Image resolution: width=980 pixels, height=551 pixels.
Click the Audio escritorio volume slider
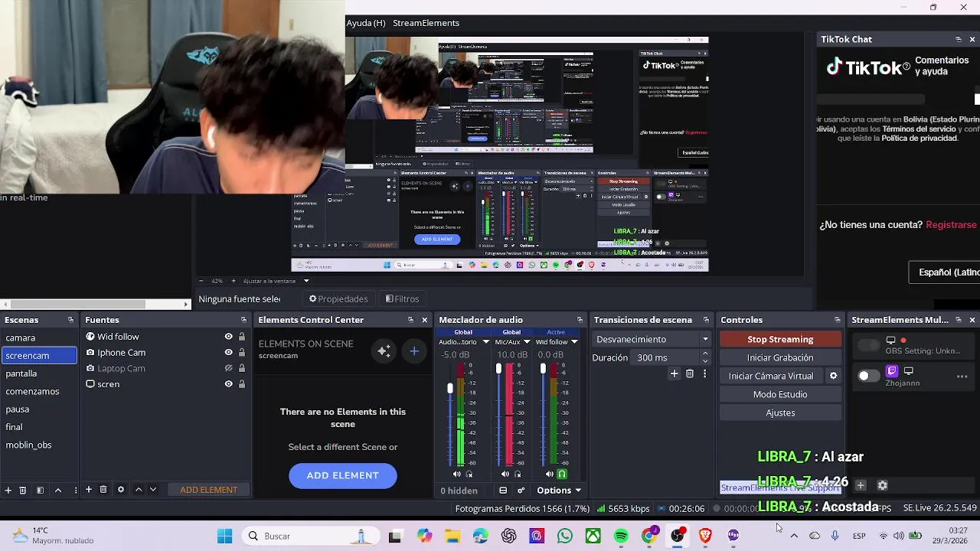(450, 413)
